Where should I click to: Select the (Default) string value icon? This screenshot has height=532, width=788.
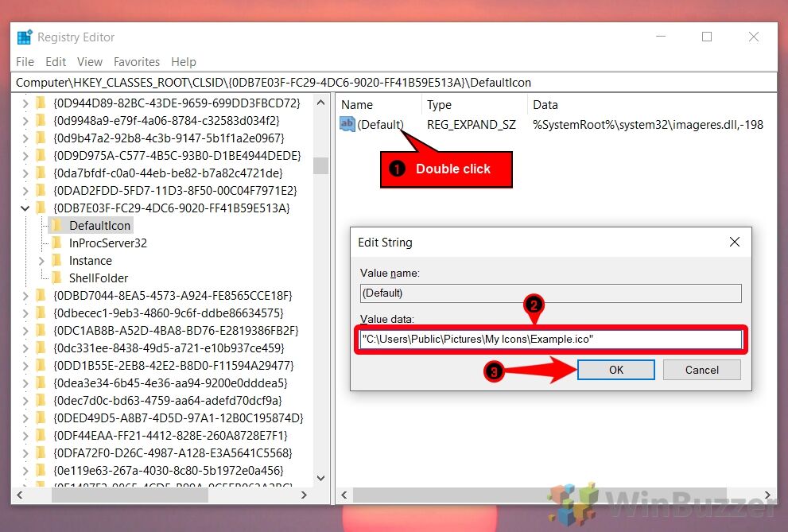click(347, 123)
